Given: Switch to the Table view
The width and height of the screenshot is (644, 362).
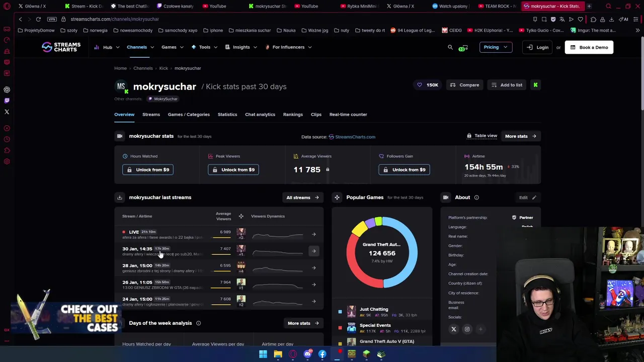Looking at the screenshot, I should [482, 136].
